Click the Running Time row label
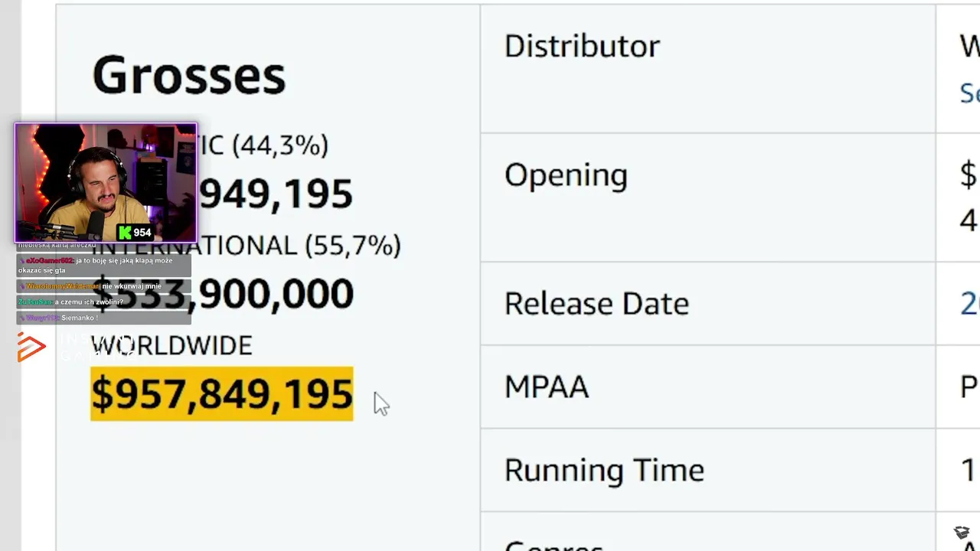This screenshot has width=980, height=551. (x=604, y=470)
